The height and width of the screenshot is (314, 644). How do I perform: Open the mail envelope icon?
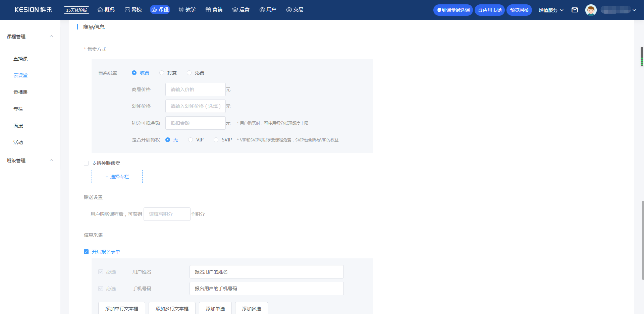[575, 10]
